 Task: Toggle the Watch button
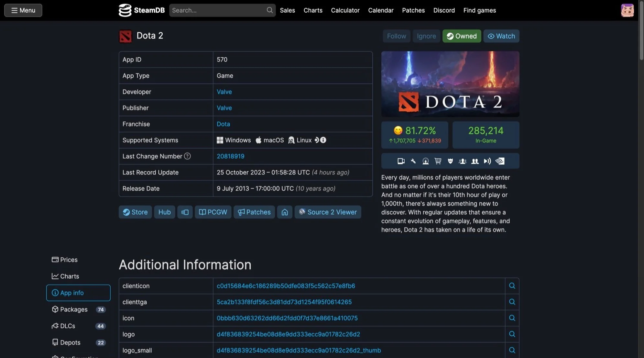pos(501,36)
